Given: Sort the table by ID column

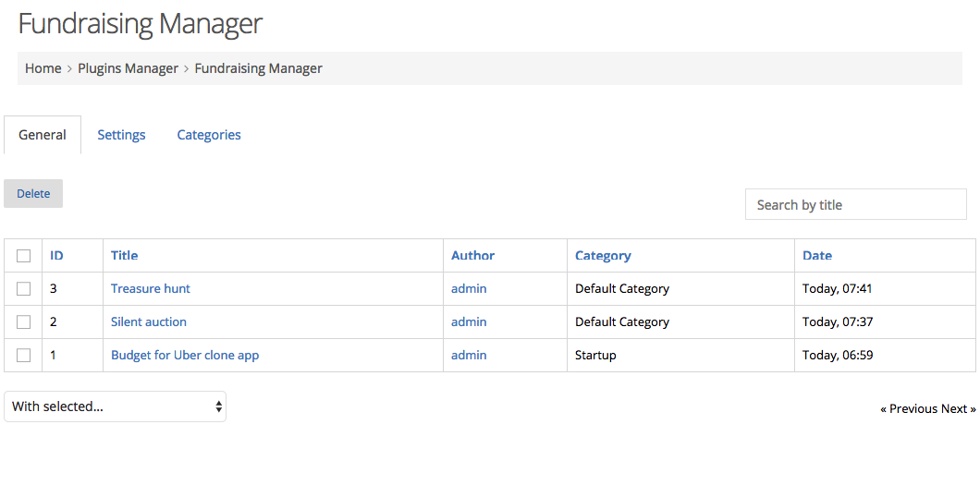Looking at the screenshot, I should (56, 255).
